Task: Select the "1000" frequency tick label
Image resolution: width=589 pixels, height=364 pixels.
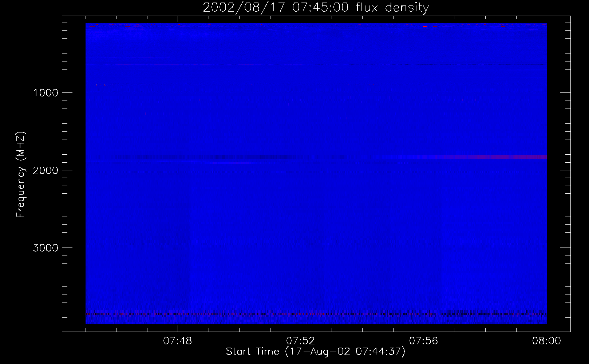Action: (x=46, y=93)
